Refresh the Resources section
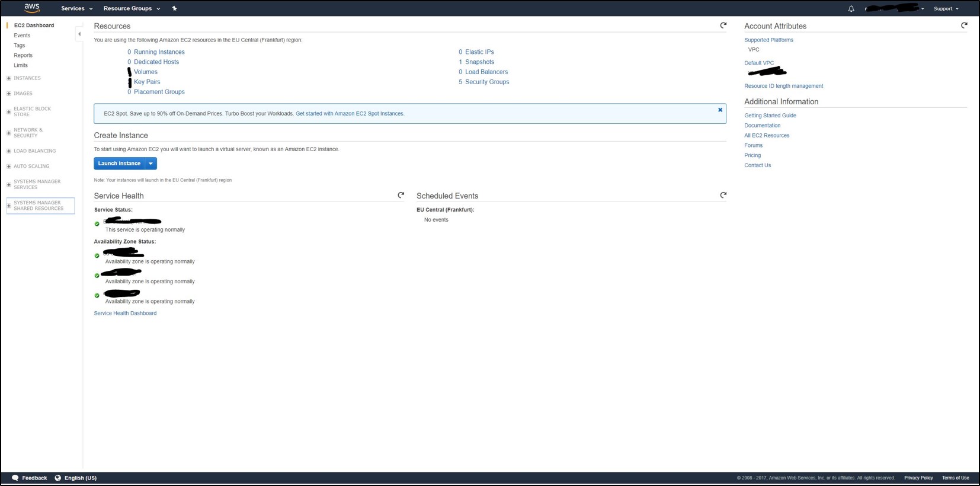The height and width of the screenshot is (486, 980). tap(723, 25)
